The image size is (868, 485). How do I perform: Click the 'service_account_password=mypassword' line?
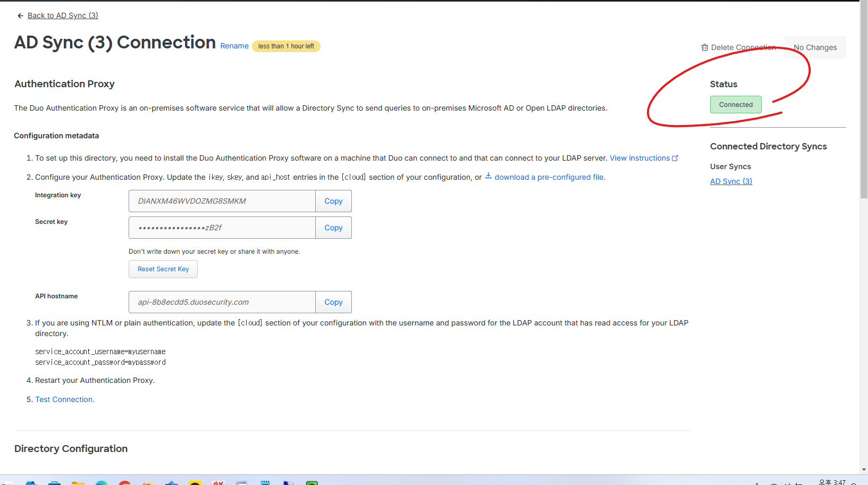coord(100,362)
